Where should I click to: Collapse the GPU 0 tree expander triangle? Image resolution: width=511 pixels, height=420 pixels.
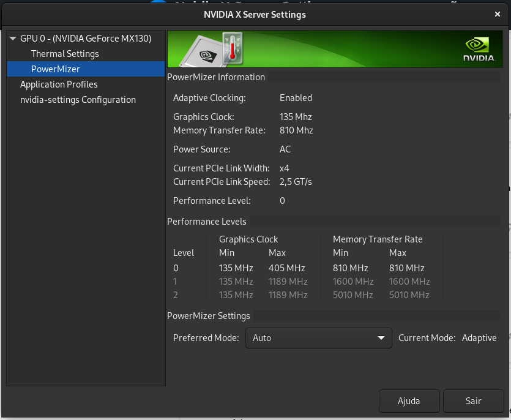coord(13,39)
